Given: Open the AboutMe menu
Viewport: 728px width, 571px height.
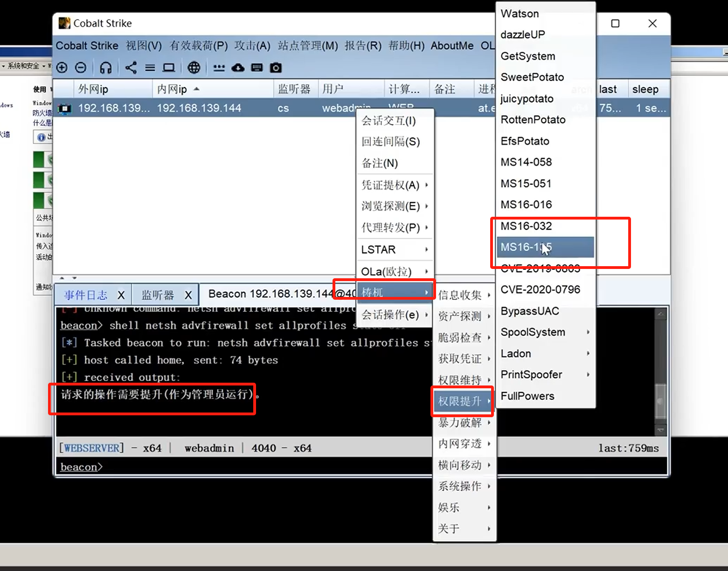Looking at the screenshot, I should click(x=452, y=46).
